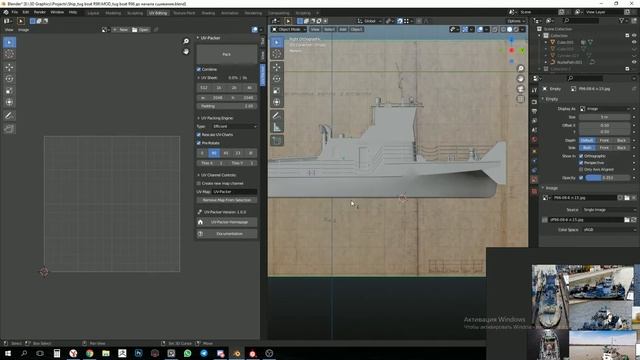
Task: Click the zoom magnifier in 3D viewport
Action: click(x=520, y=69)
